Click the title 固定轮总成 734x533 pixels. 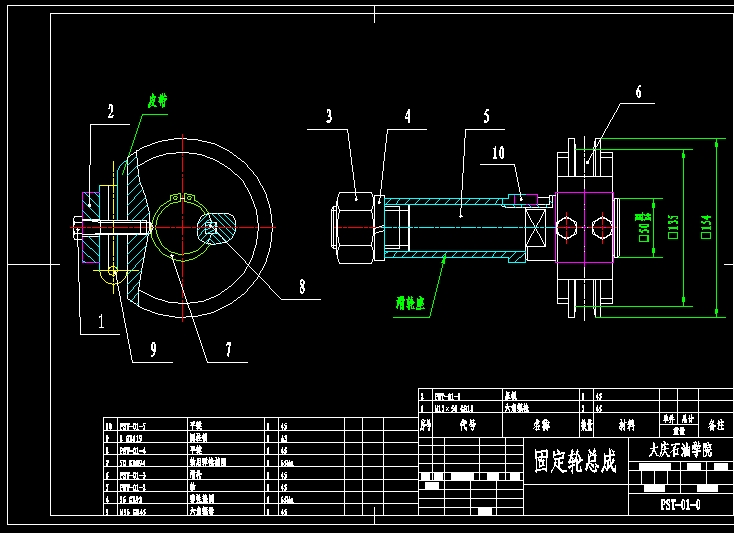point(575,460)
